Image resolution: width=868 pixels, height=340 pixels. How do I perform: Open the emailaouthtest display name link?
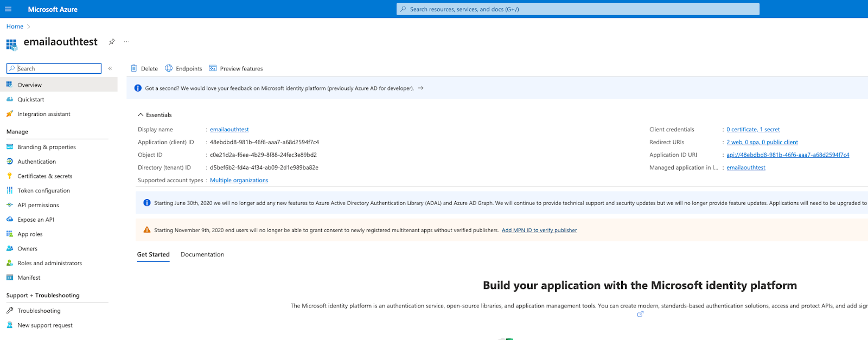click(x=229, y=130)
